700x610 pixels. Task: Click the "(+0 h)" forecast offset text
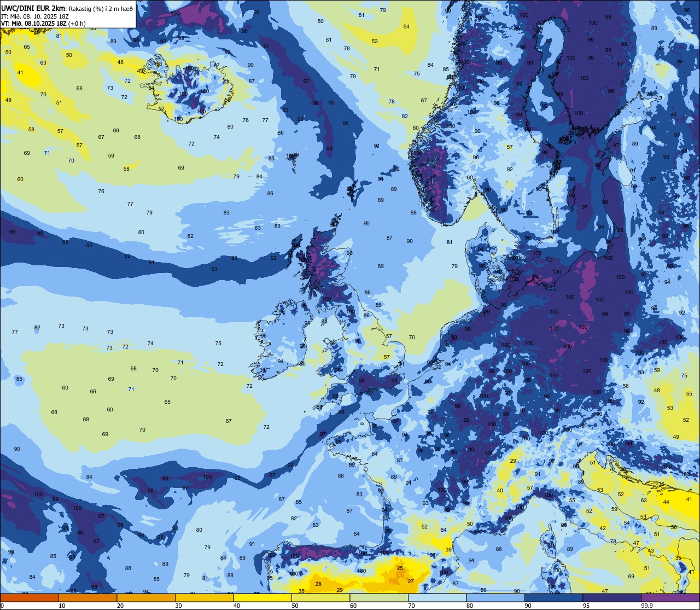click(76, 24)
